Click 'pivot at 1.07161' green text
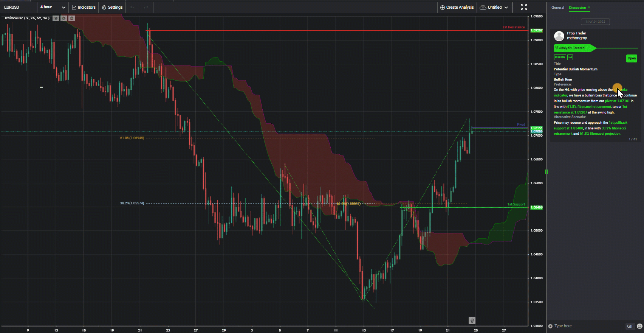Screen dimensions: 644x333 [x=618, y=101]
